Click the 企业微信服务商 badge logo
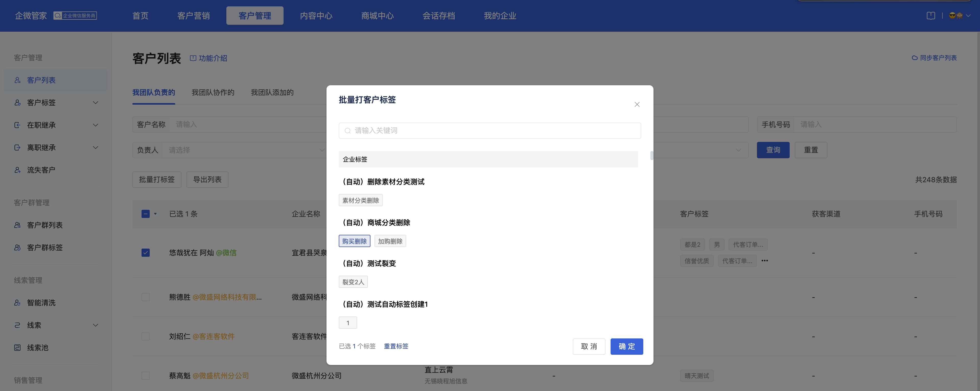The image size is (980, 391). click(75, 16)
